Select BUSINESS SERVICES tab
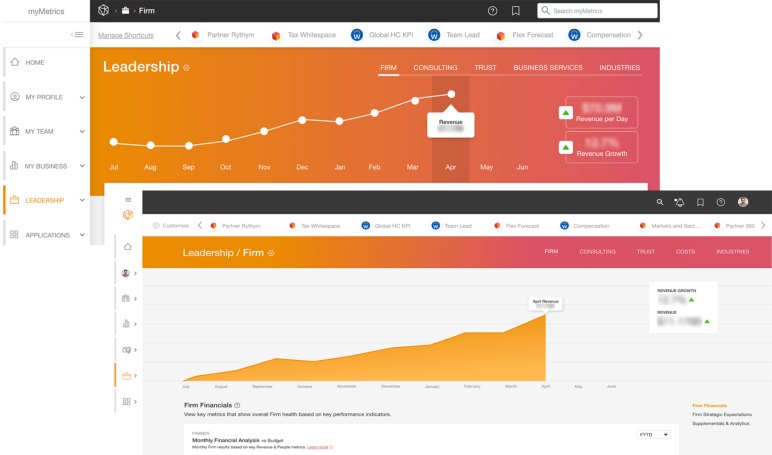Screen dimensions: 772x455 (548, 67)
